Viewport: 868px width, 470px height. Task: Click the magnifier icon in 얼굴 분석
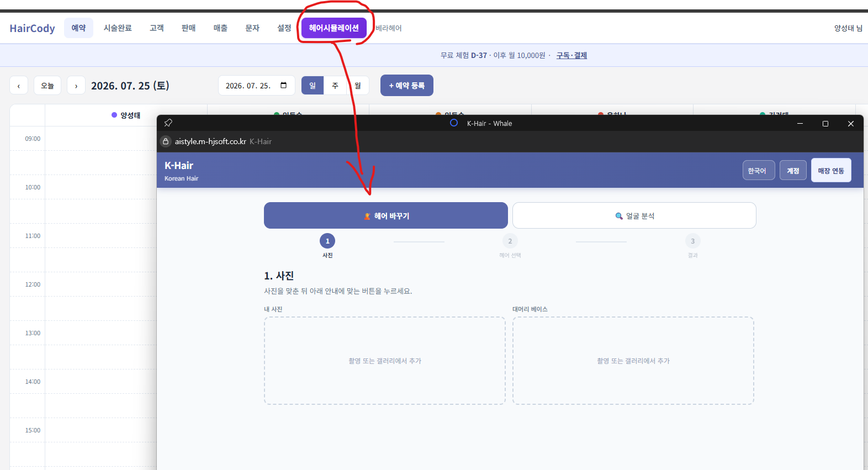[619, 216]
